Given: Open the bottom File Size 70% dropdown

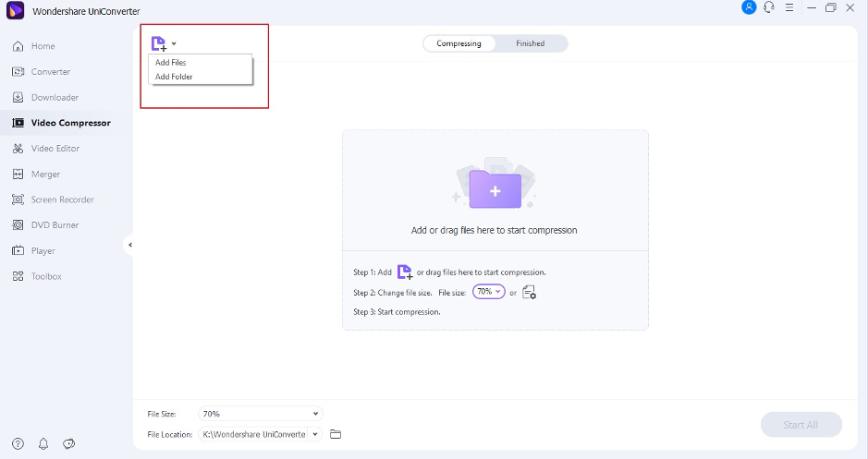Looking at the screenshot, I should (x=260, y=414).
